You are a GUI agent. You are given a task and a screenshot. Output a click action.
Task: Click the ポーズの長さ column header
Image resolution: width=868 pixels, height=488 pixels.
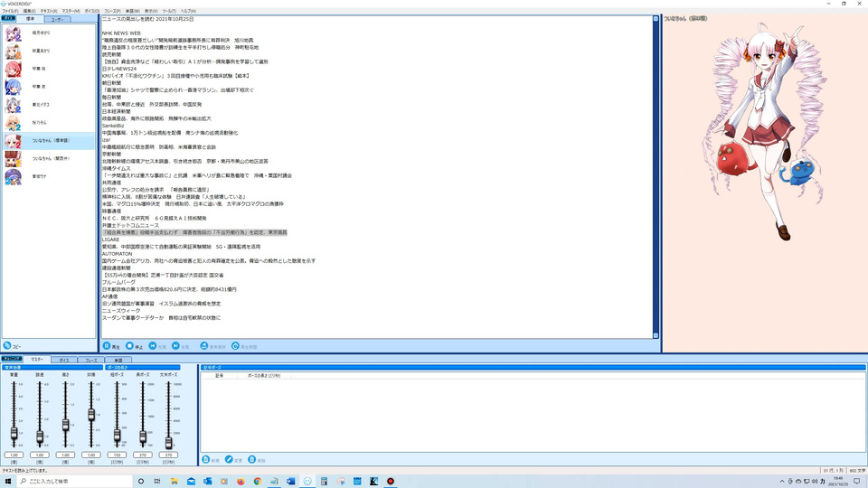[x=264, y=376]
